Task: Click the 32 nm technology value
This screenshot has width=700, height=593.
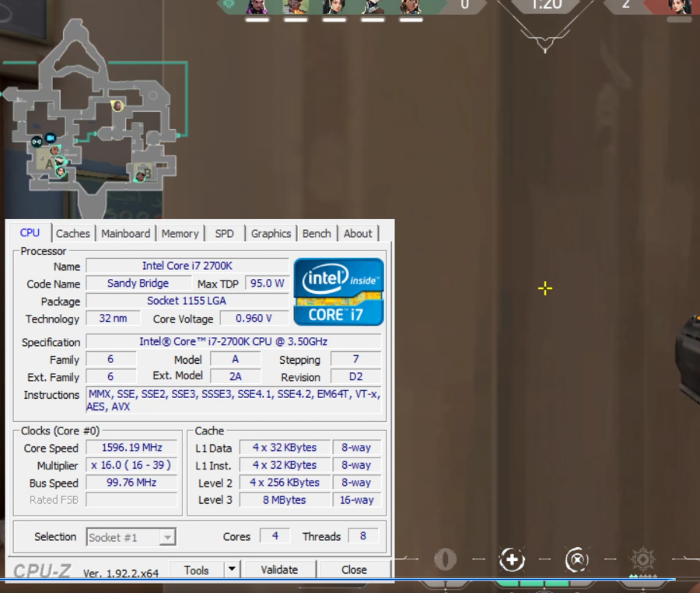Action: (113, 318)
